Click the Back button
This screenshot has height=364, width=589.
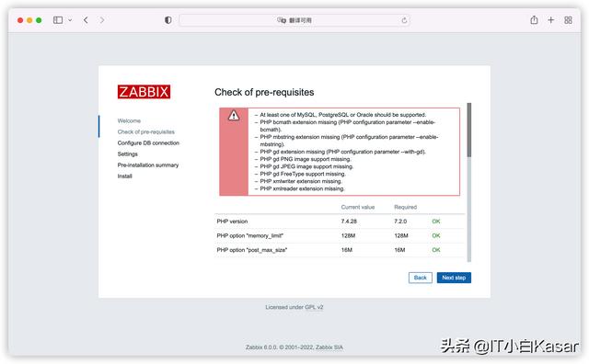[421, 278]
